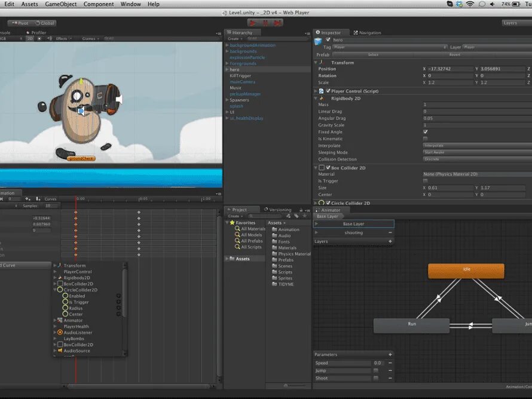Screen dimensions: 532x399
Task: Click the Add Event icon in Animation panel
Action: [38, 199]
